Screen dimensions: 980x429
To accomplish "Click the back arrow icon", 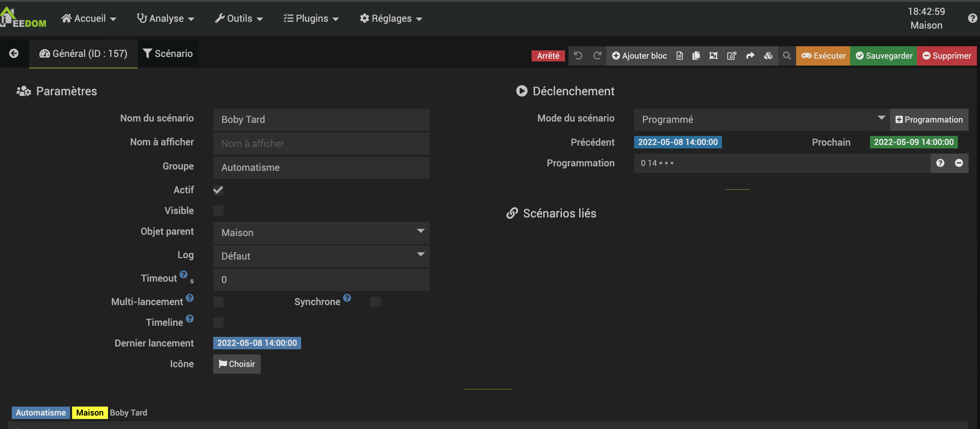I will [14, 54].
